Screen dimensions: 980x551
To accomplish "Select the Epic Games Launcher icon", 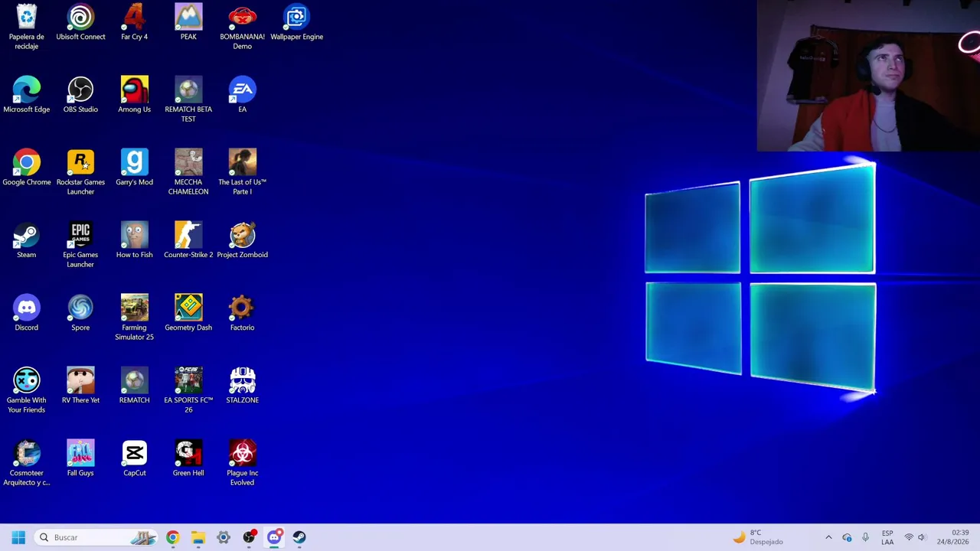I will pyautogui.click(x=80, y=245).
